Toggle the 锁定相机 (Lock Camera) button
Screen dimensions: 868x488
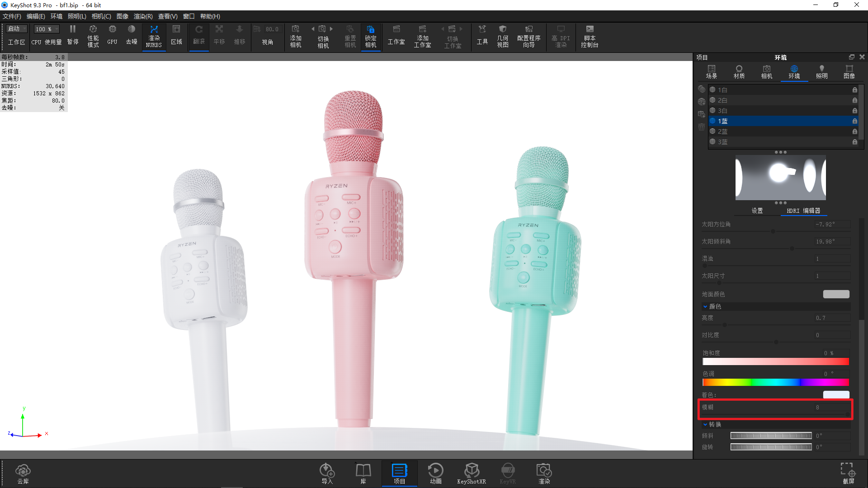[x=371, y=36]
